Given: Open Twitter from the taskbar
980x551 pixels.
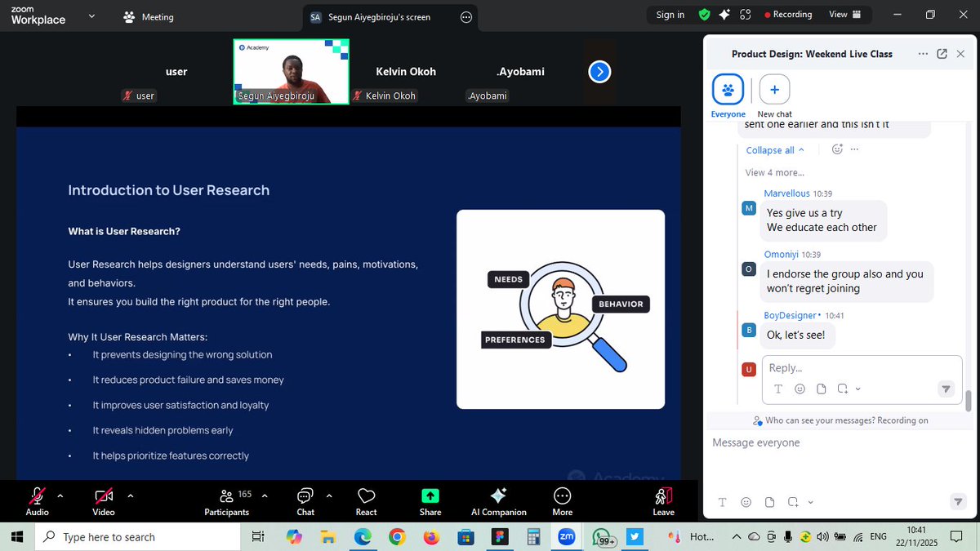Looking at the screenshot, I should 635,537.
